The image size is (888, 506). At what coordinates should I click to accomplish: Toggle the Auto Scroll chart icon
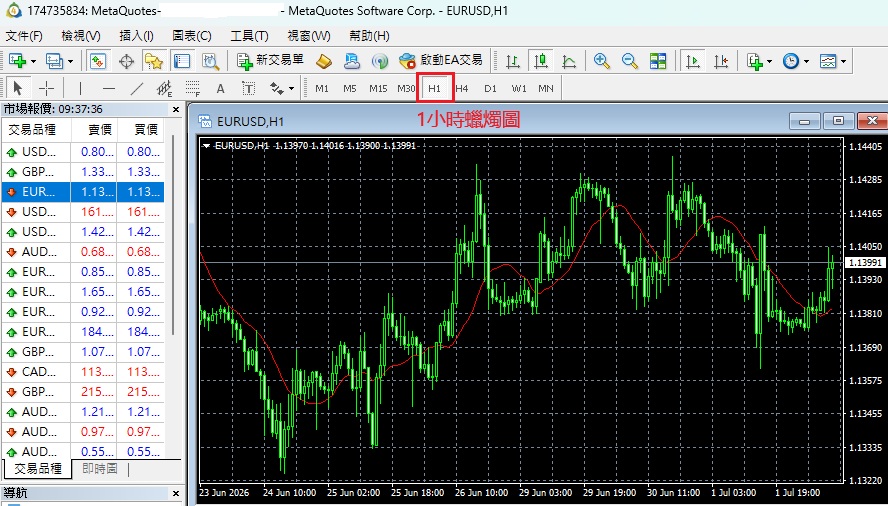coord(693,61)
